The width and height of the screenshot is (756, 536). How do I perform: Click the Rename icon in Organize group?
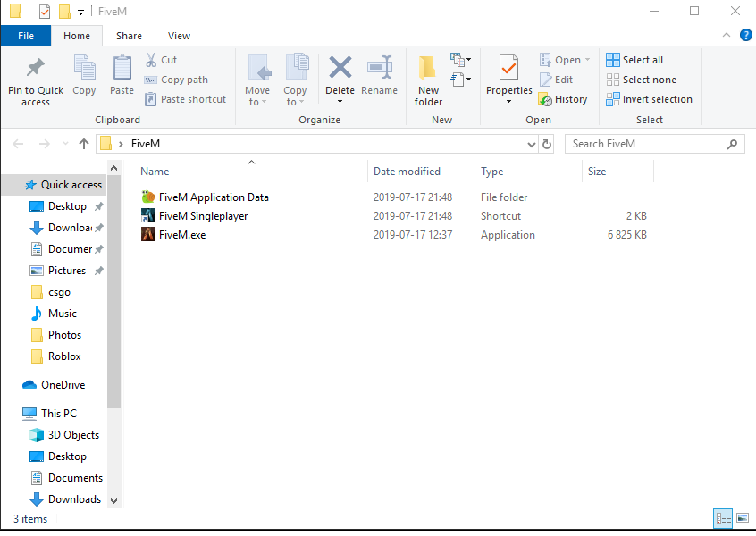380,68
